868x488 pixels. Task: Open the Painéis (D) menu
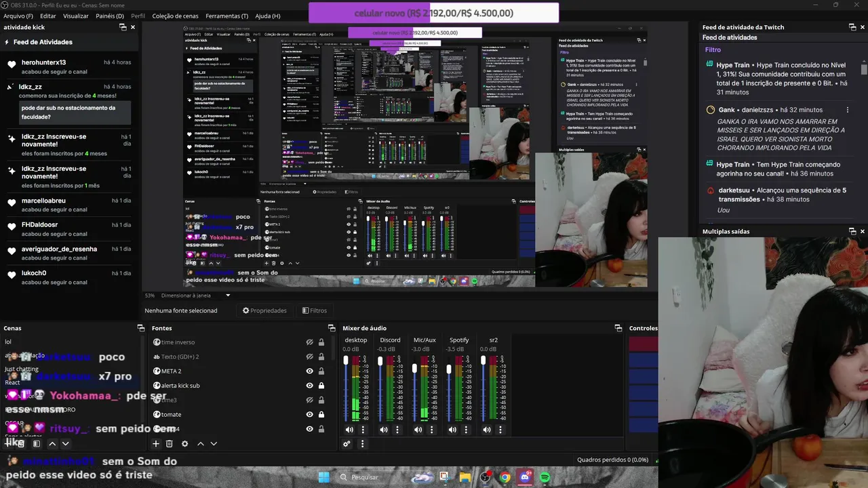pyautogui.click(x=110, y=16)
